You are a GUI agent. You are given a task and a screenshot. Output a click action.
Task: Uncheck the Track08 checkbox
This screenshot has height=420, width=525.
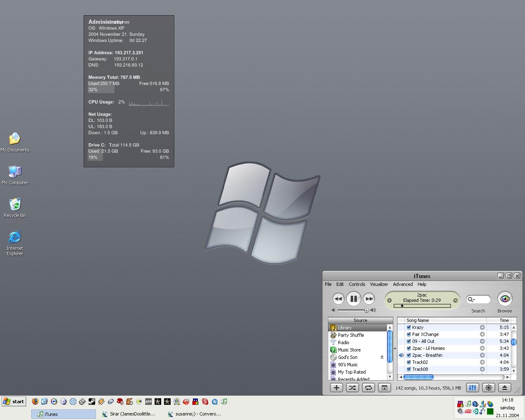click(x=409, y=369)
